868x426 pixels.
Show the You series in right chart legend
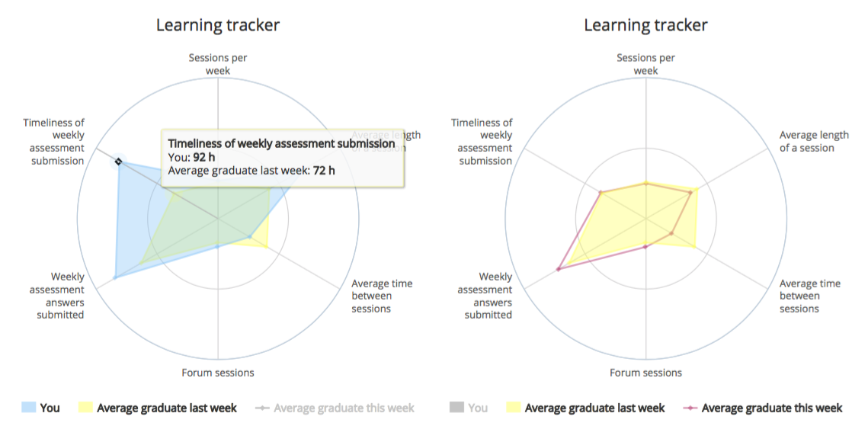point(478,408)
